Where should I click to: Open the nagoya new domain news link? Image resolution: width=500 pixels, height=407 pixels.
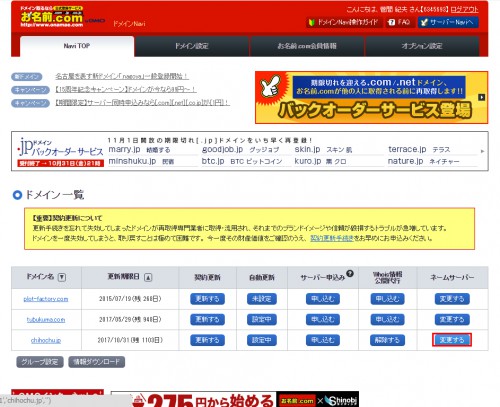tap(122, 76)
